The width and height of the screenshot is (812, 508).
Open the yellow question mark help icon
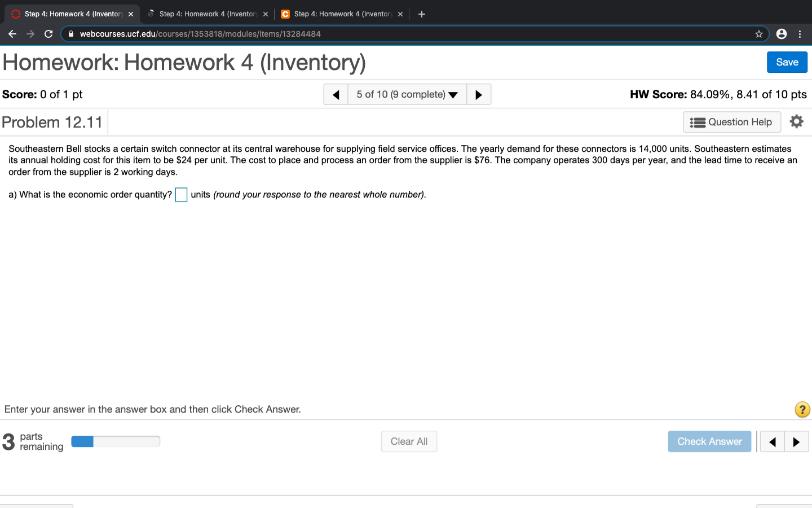[802, 409]
